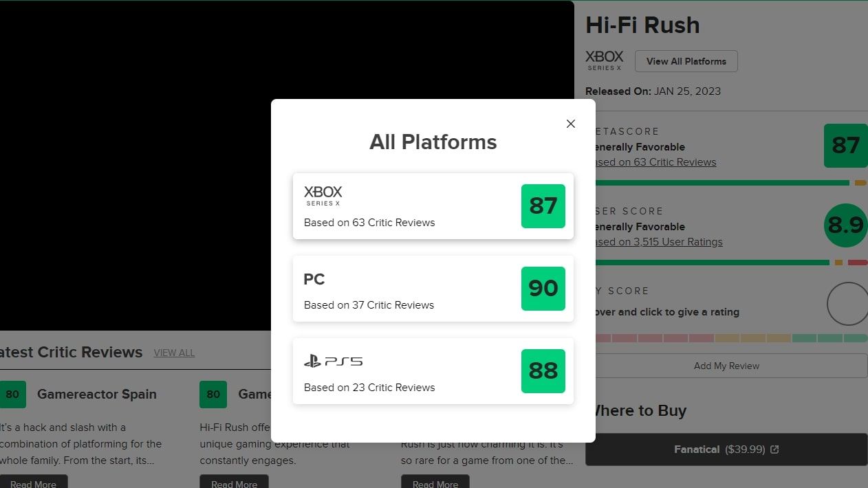Select the Xbox Series X logo in dialog

tap(323, 195)
